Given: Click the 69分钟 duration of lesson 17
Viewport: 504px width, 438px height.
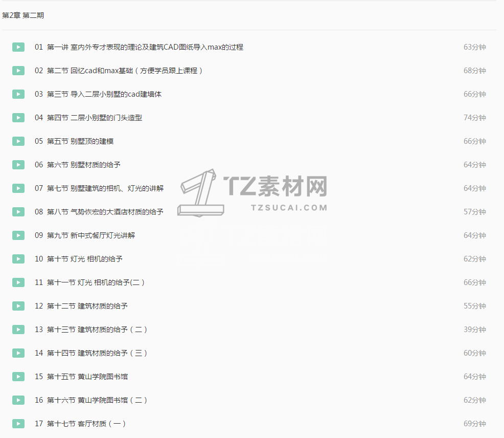Looking at the screenshot, I should coord(474,424).
